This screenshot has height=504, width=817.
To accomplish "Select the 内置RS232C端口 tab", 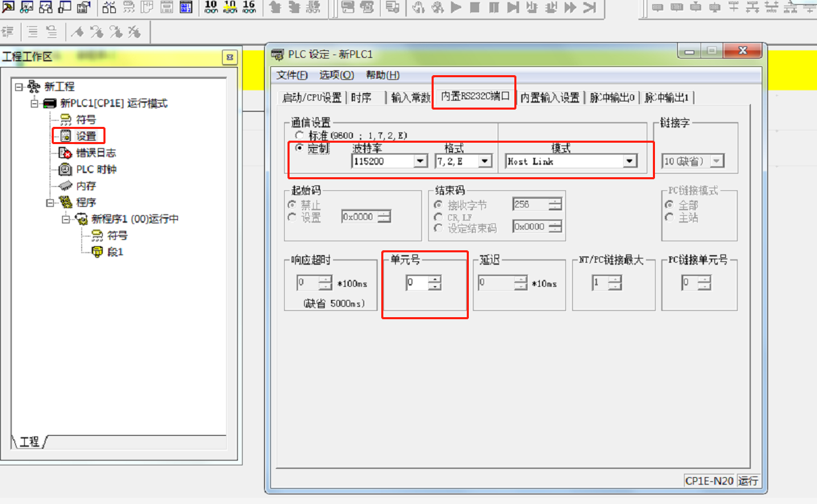I will [x=474, y=96].
